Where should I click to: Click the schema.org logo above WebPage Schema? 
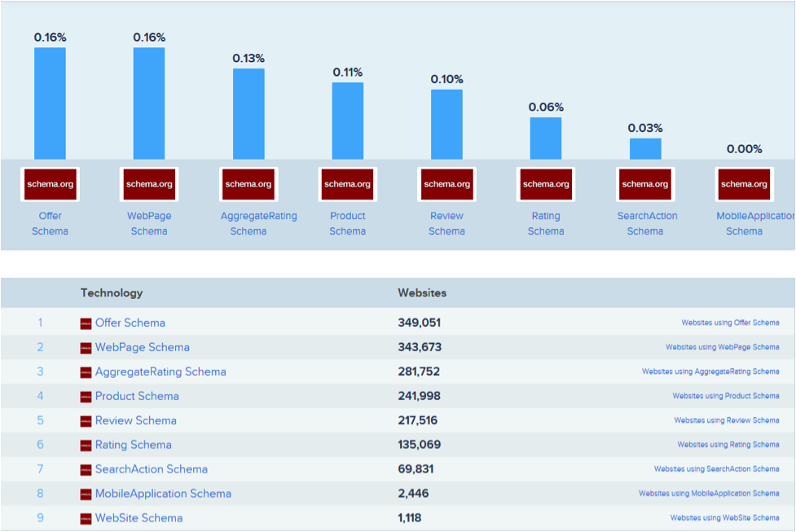(x=149, y=184)
